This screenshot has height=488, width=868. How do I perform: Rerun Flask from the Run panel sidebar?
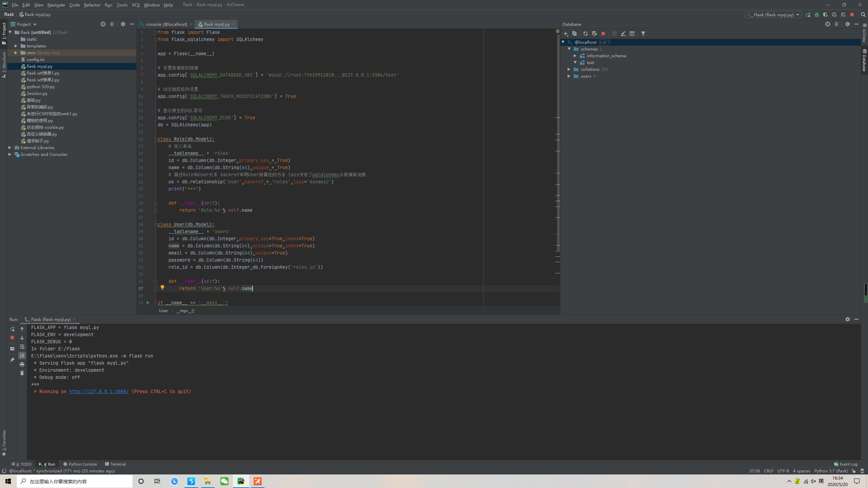coord(12,329)
